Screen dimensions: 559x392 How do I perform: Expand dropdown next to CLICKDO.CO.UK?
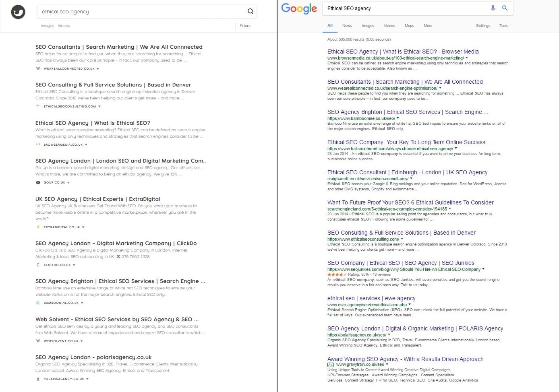point(74,265)
